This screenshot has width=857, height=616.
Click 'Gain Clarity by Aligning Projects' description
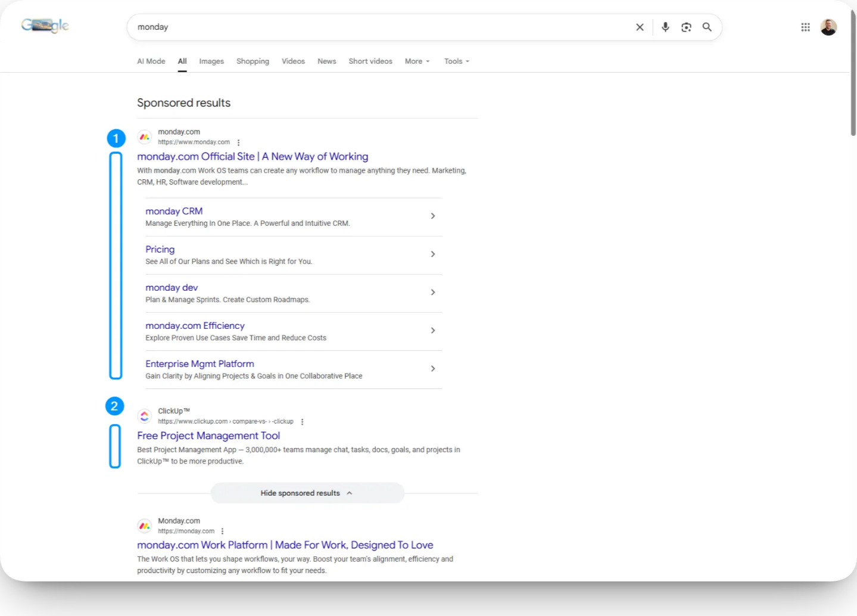(x=254, y=376)
